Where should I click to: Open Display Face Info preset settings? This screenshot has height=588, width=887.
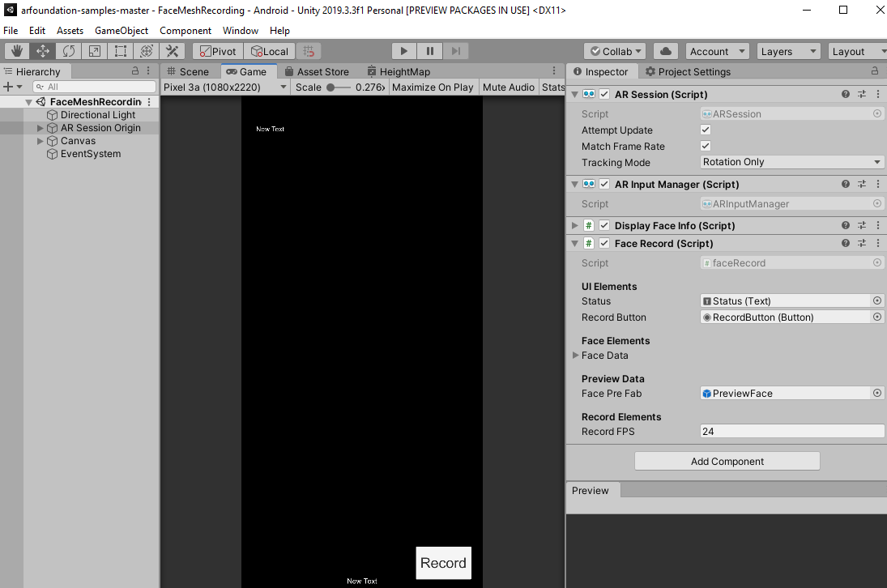862,226
